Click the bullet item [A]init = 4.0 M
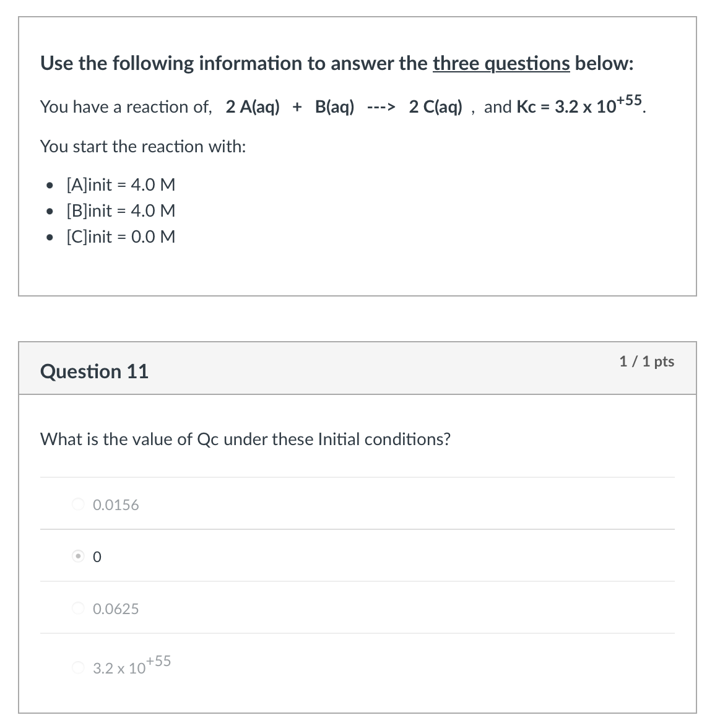 pos(120,184)
